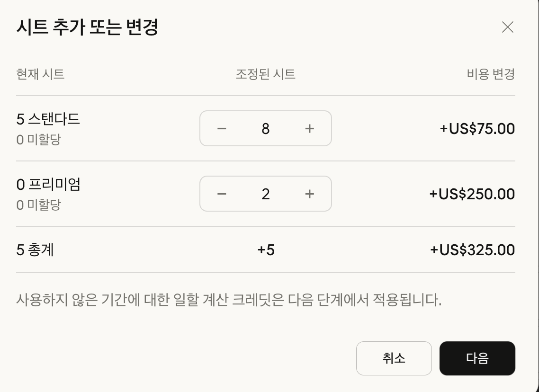Viewport: 539px width, 392px height.
Task: Close the seat change dialog
Action: click(507, 27)
